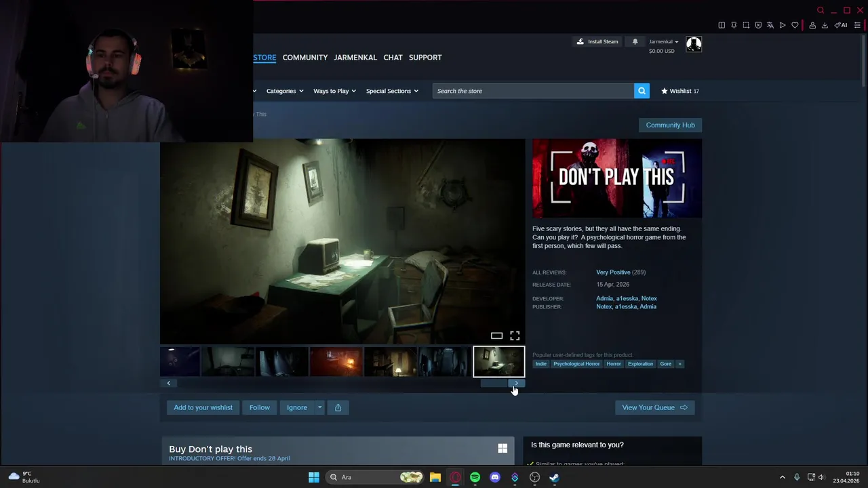Image resolution: width=868 pixels, height=488 pixels.
Task: Click the Ignore button
Action: (297, 407)
